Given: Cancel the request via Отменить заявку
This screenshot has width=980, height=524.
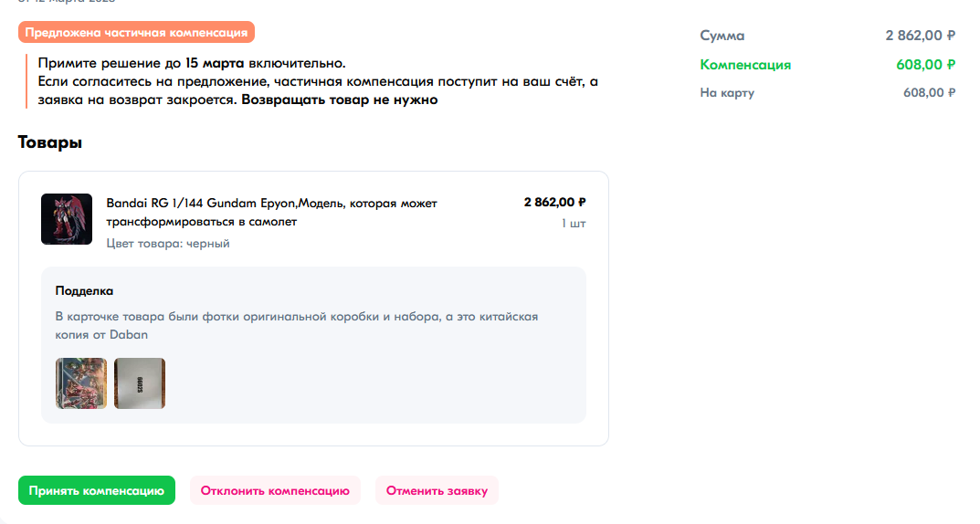Looking at the screenshot, I should click(x=437, y=490).
